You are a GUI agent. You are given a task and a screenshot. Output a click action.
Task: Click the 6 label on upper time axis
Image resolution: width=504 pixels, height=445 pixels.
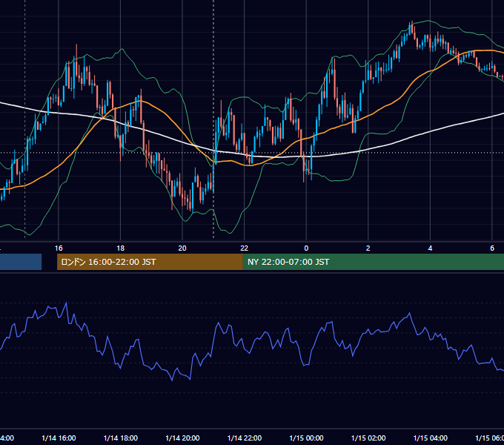pyautogui.click(x=492, y=248)
